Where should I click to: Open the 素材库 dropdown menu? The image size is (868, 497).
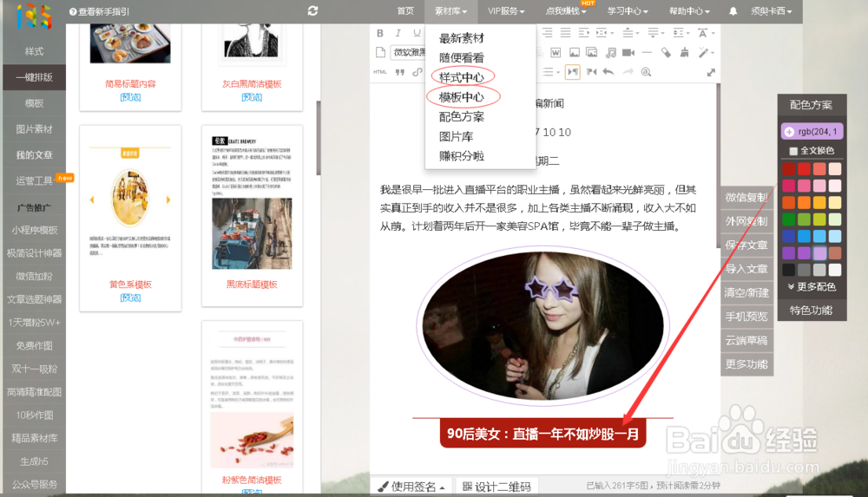click(x=450, y=11)
